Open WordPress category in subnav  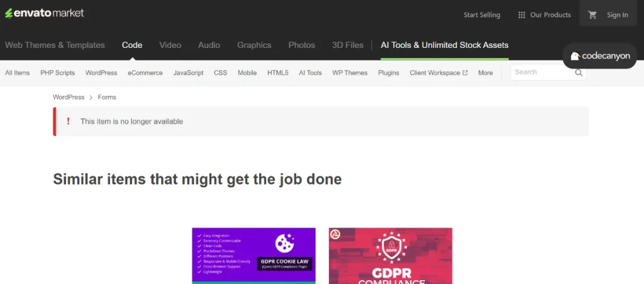(x=101, y=73)
